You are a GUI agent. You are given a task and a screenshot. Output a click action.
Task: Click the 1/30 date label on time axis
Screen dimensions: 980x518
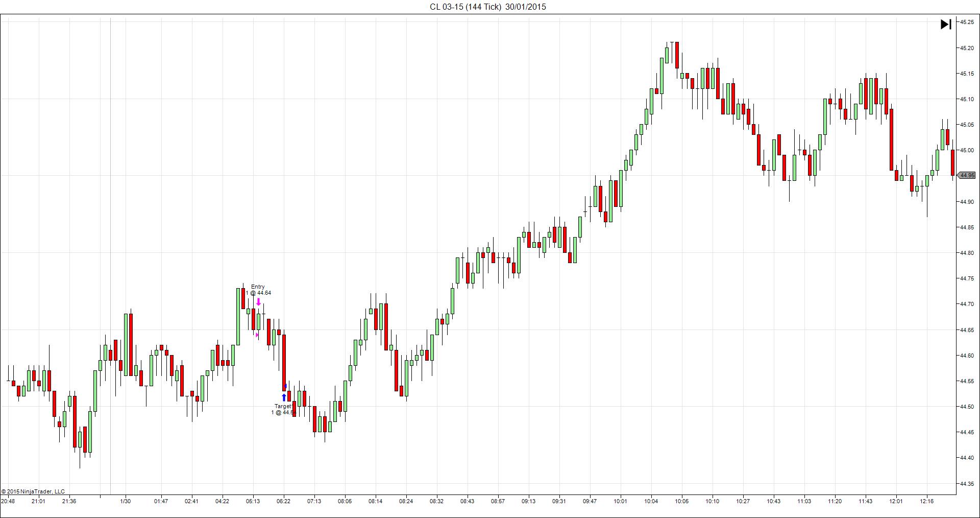pyautogui.click(x=125, y=501)
